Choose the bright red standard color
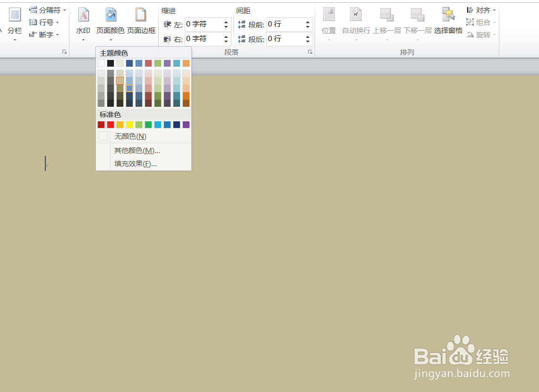The image size is (539, 392). coord(111,125)
